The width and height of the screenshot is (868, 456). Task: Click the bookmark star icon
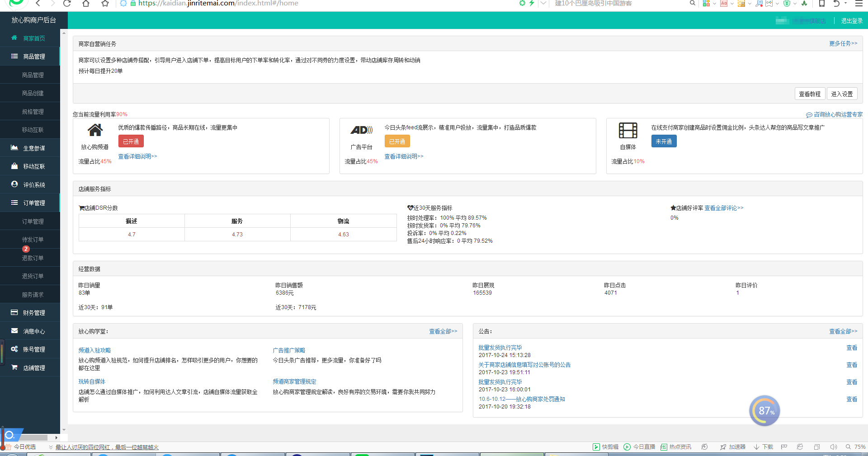[x=105, y=3]
